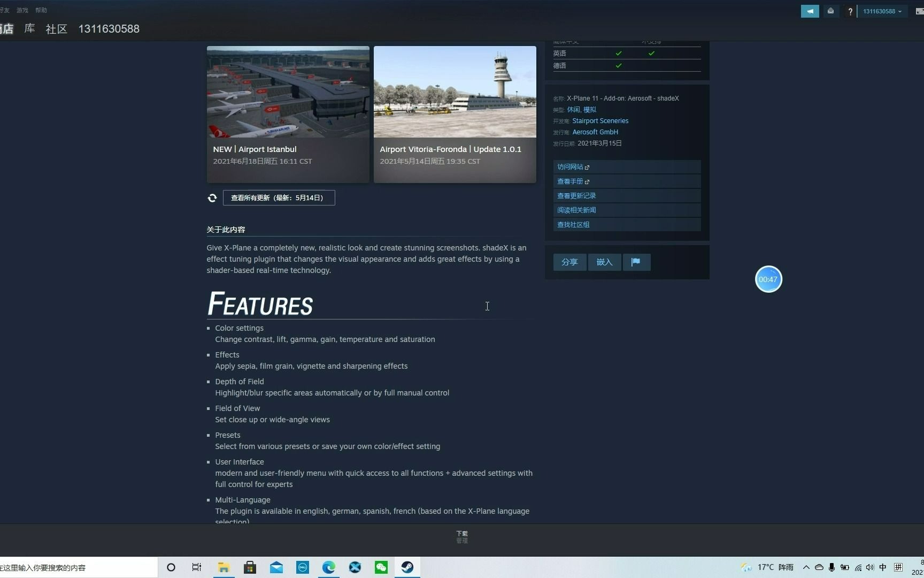Click the 访问网站 link
The height and width of the screenshot is (578, 924).
627,167
